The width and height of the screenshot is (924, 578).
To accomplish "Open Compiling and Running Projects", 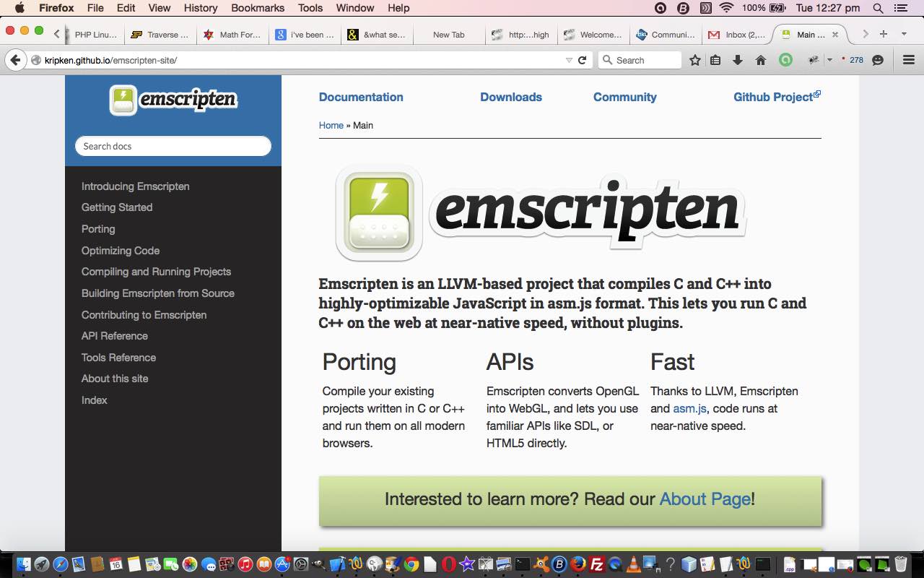I will [x=156, y=272].
